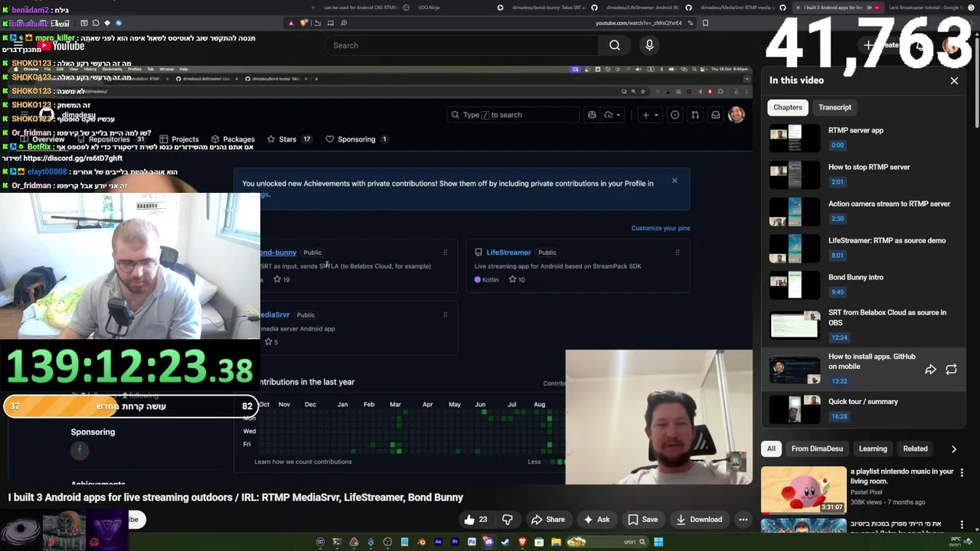980x551 pixels.
Task: Open the GitHub Sponsoring tab
Action: [x=356, y=139]
